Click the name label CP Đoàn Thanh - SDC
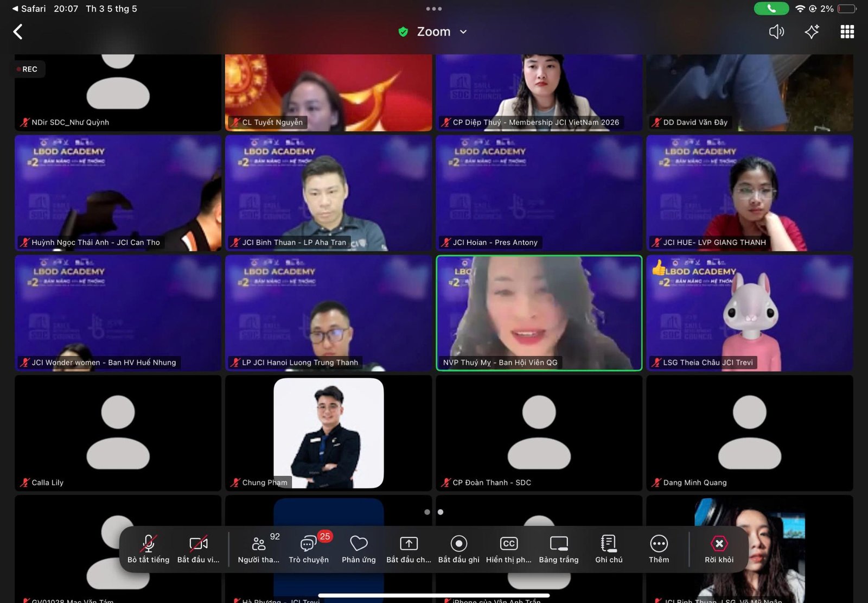Image resolution: width=868 pixels, height=603 pixels. pyautogui.click(x=492, y=483)
